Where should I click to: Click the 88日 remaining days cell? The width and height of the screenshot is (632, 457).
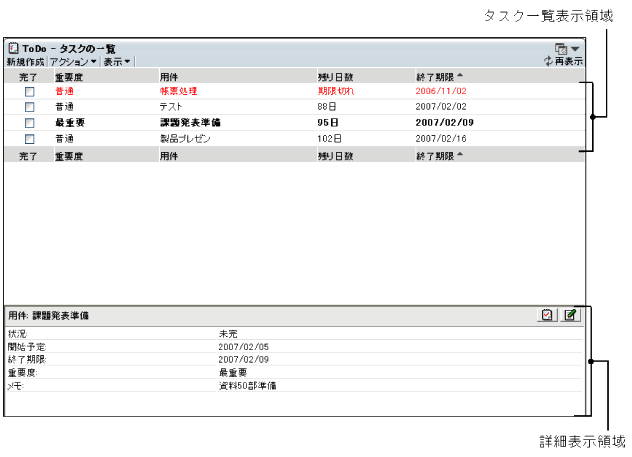(x=326, y=107)
